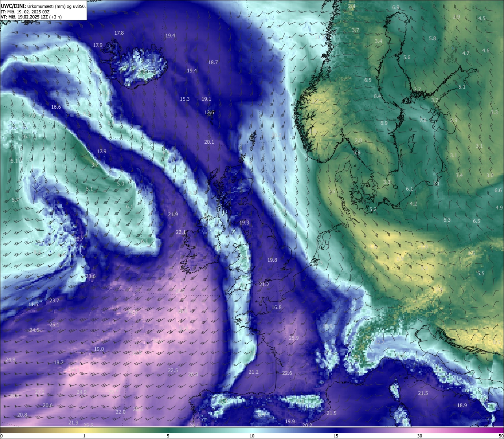
Task: Click the '4.6' value on the map
Action: point(486,51)
